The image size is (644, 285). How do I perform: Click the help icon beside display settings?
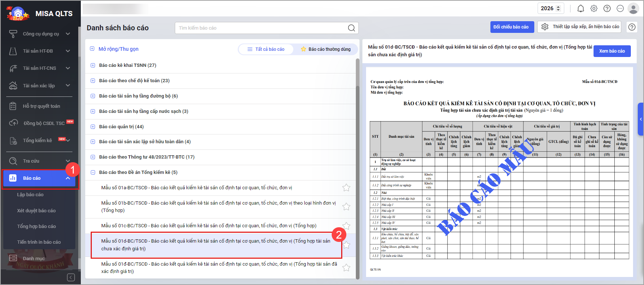(632, 27)
